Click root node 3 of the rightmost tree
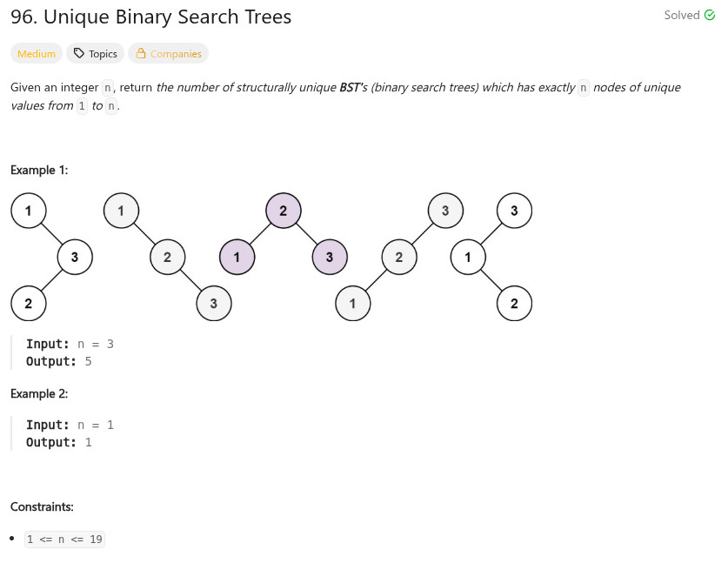This screenshot has width=728, height=570. [514, 210]
